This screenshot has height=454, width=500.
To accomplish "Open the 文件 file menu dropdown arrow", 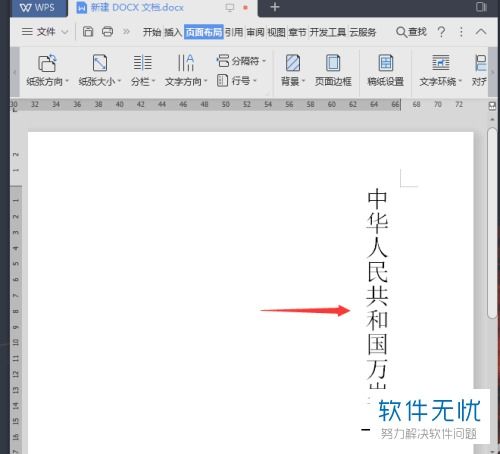I will 65,32.
